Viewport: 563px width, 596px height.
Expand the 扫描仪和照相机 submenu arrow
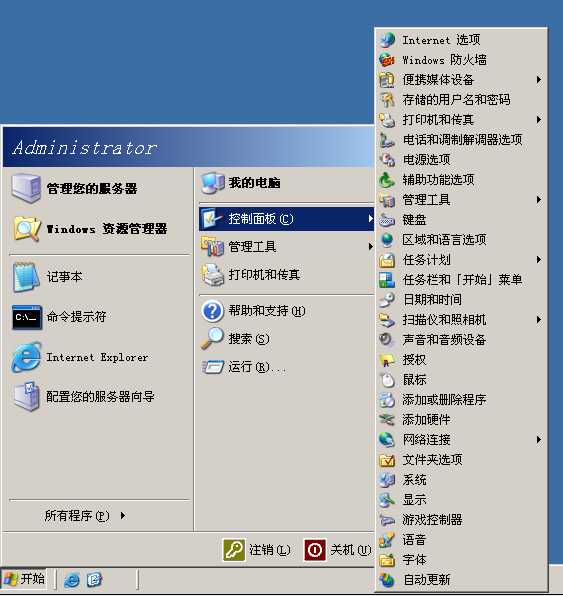click(x=539, y=320)
